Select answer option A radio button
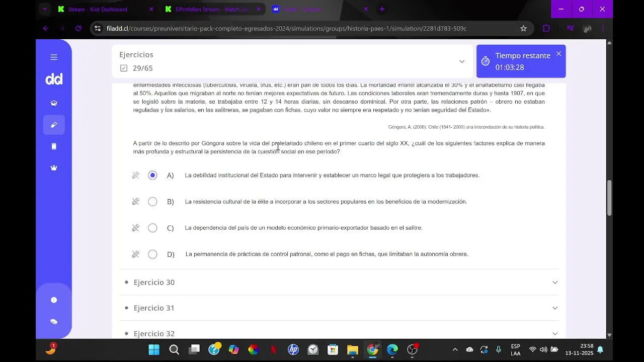Viewport: 644px width, 362px height. 152,175
